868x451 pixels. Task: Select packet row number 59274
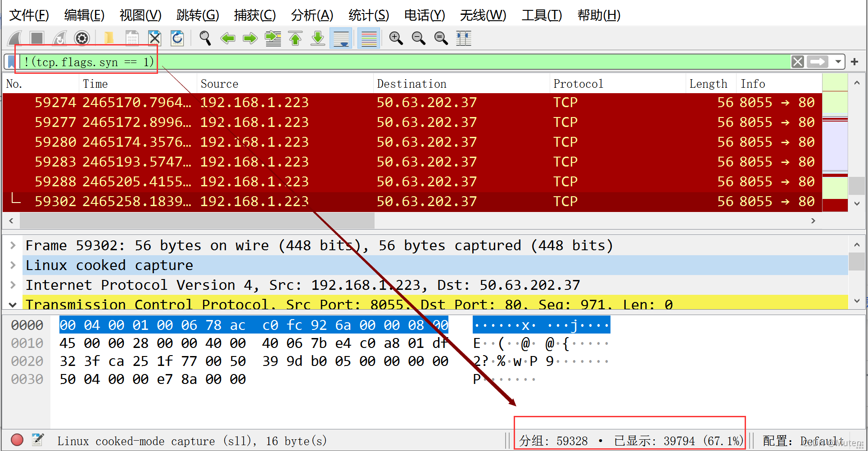[x=412, y=103]
